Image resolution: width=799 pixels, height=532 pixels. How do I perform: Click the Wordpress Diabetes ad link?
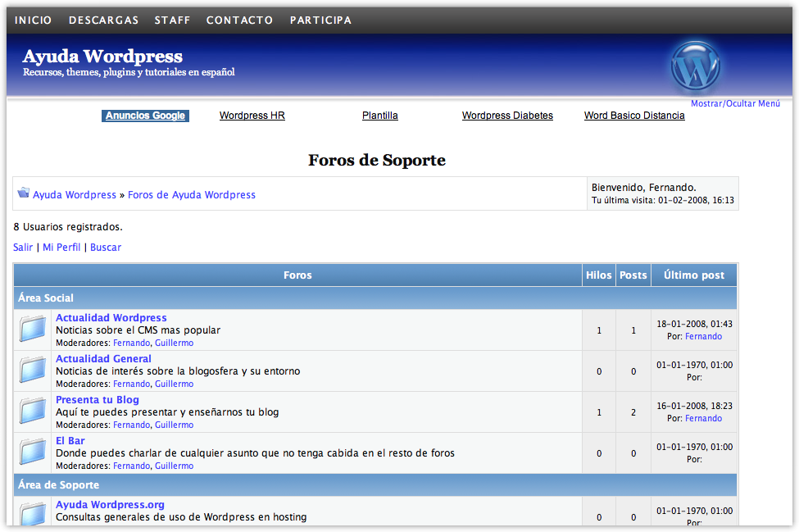tap(507, 116)
